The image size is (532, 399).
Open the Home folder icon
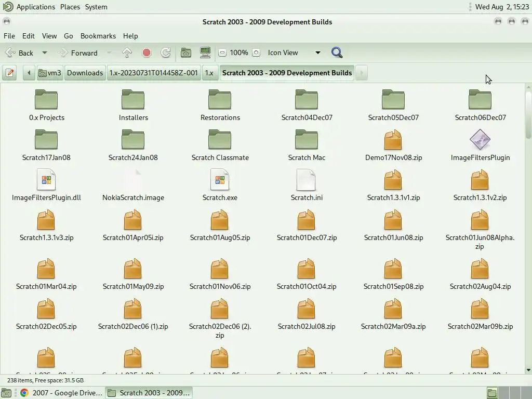point(185,52)
